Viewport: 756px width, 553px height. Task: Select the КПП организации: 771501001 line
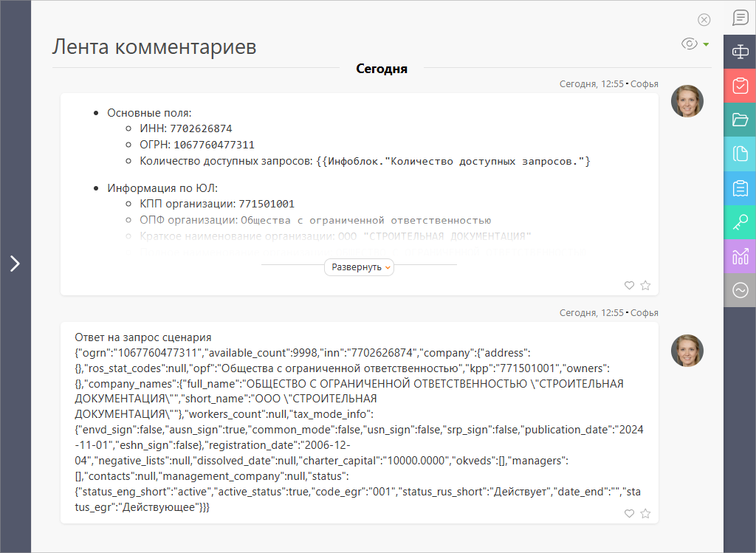coord(217,204)
